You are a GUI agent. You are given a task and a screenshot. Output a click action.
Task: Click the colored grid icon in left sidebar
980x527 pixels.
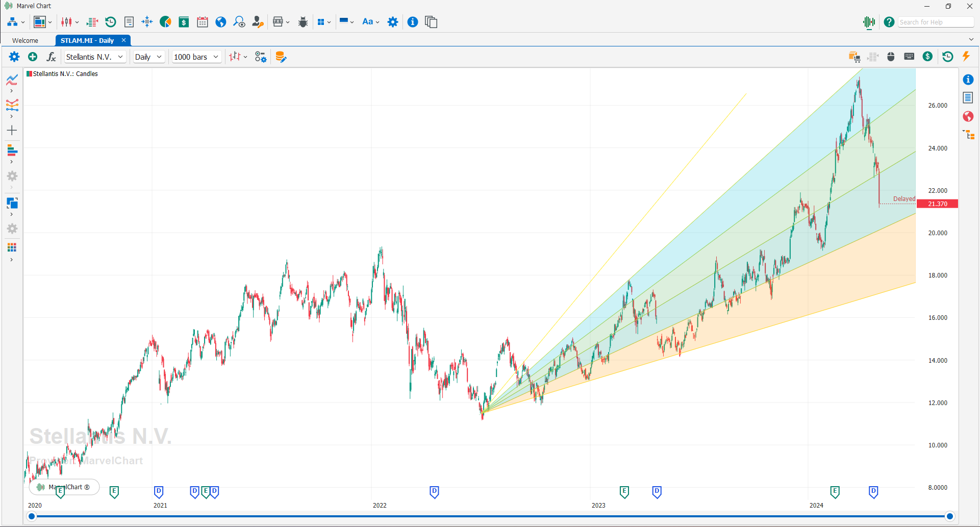point(12,248)
